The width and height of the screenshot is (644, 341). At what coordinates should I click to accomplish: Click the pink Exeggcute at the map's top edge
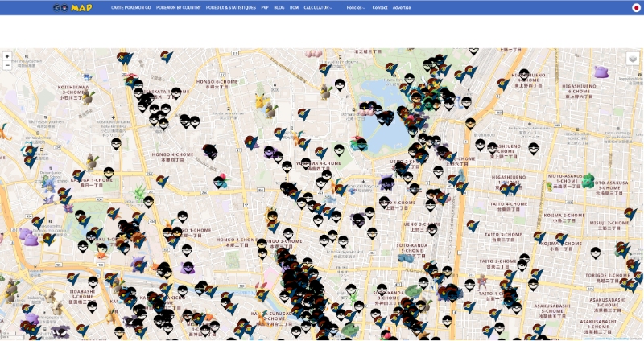point(313,53)
